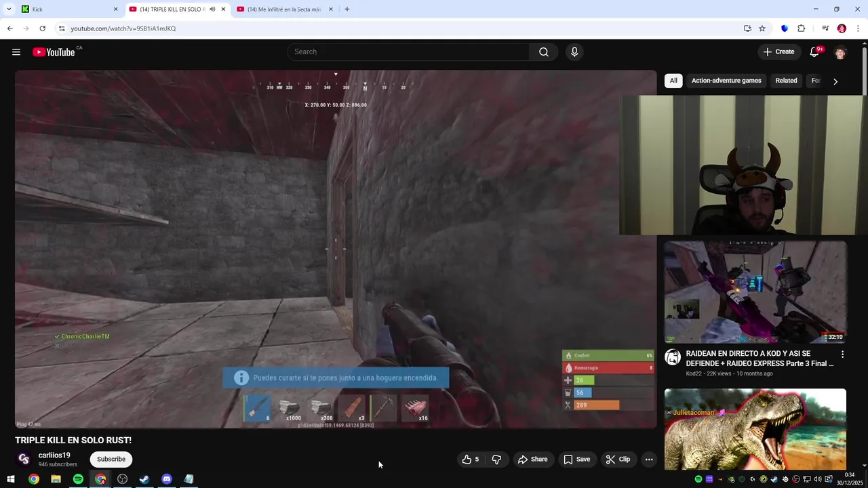
Task: Close the Me Infiltré en la Secta tab
Action: [331, 9]
